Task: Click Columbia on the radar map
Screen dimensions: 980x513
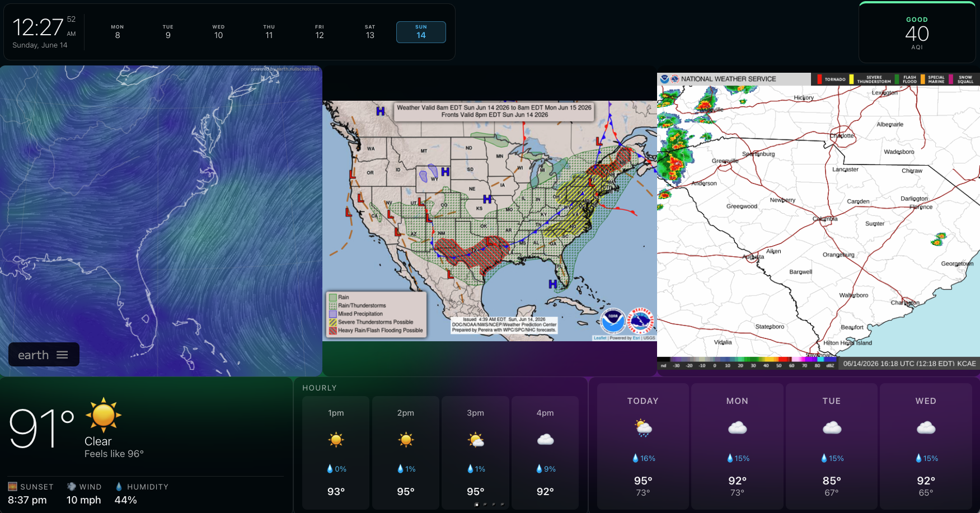Action: 826,219
